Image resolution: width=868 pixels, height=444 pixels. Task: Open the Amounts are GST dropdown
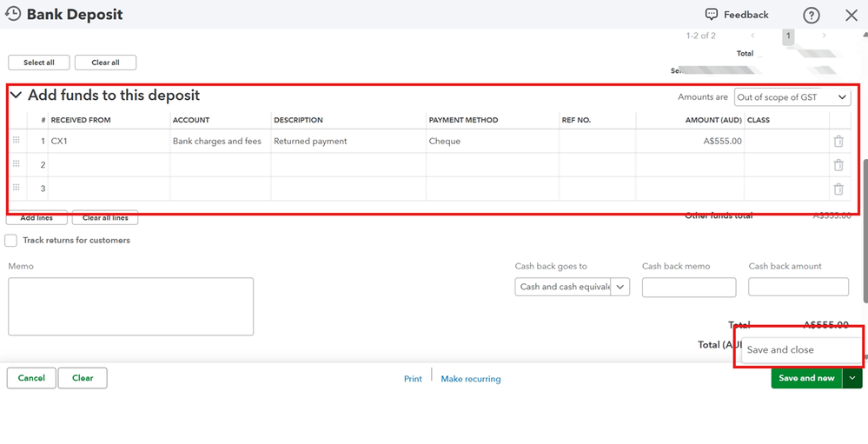click(x=792, y=97)
